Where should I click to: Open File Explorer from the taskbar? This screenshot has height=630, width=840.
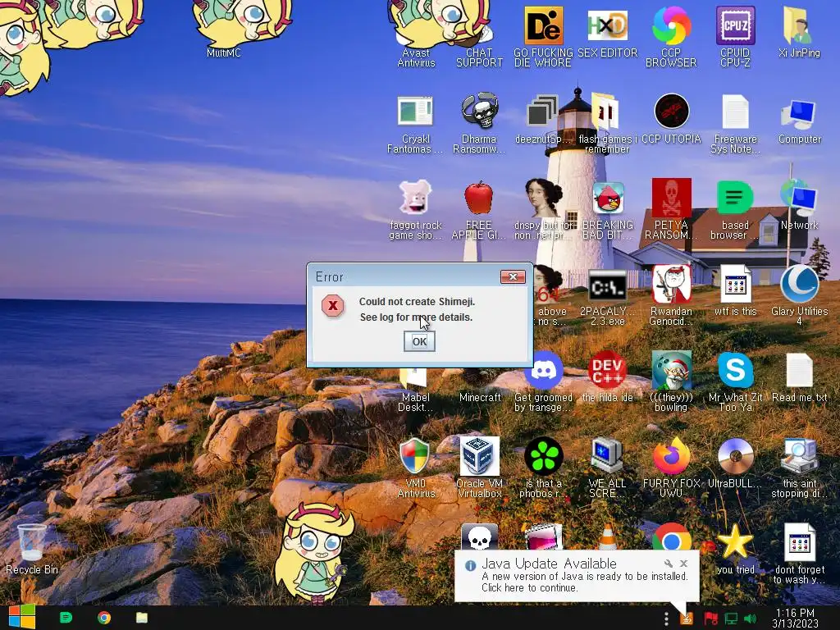click(141, 618)
